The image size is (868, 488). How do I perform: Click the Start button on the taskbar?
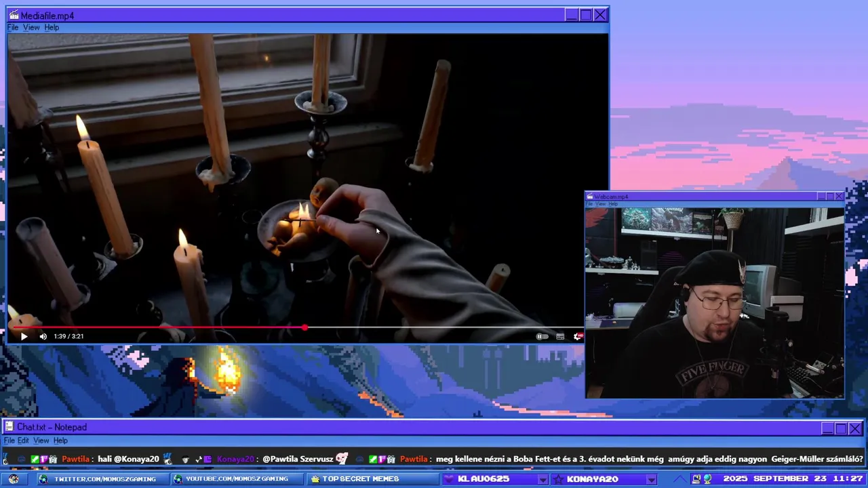tap(14, 479)
